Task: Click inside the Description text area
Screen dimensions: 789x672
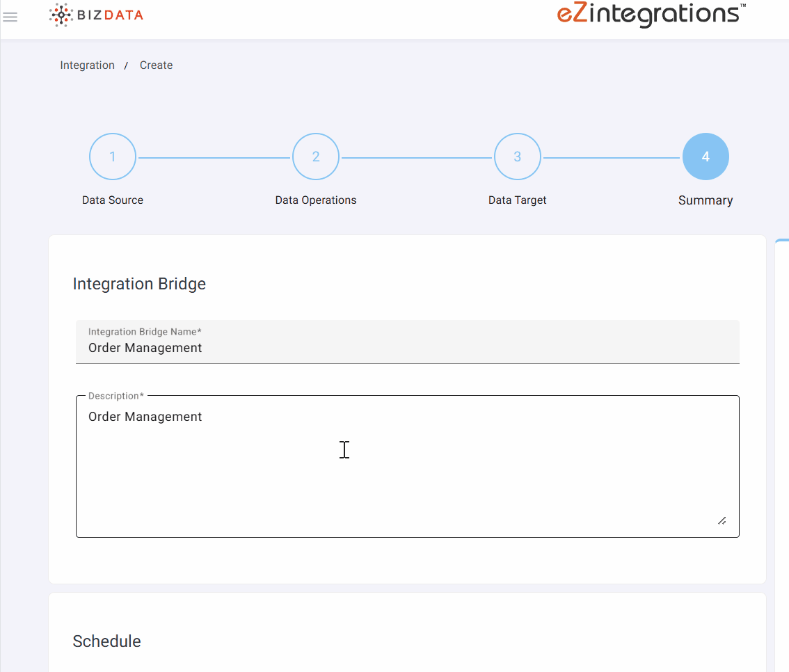Action: point(407,466)
